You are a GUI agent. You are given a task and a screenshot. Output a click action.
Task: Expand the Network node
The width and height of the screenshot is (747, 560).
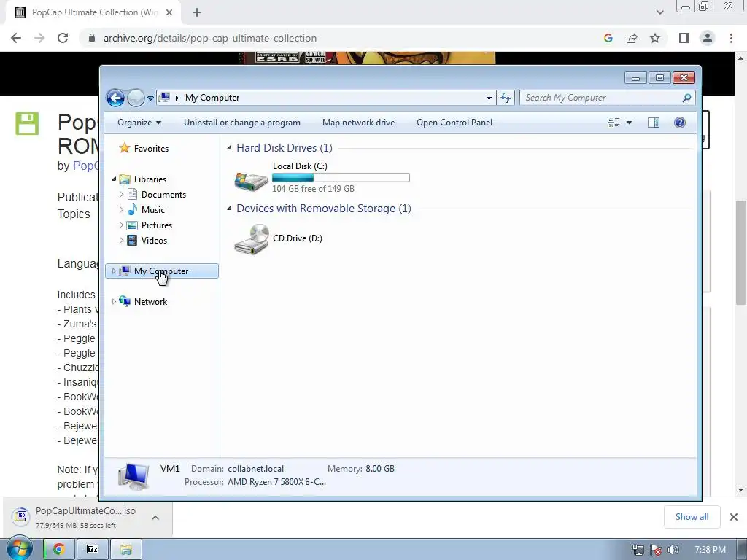pos(114,301)
